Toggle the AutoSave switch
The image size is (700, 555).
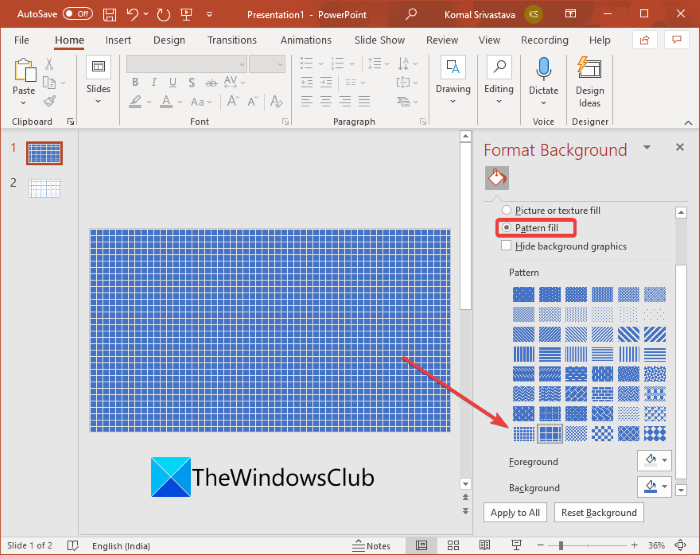pos(78,14)
